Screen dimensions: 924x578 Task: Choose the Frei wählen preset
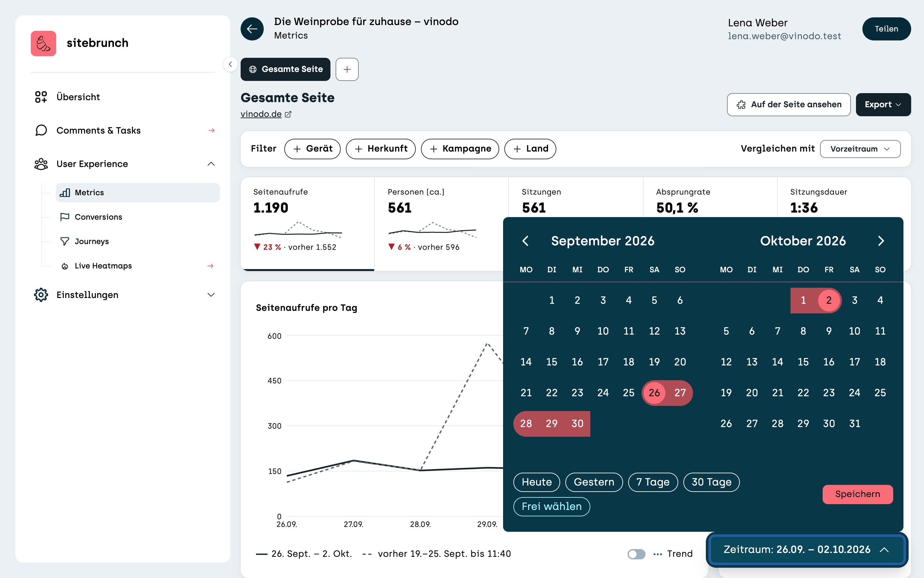(x=552, y=506)
